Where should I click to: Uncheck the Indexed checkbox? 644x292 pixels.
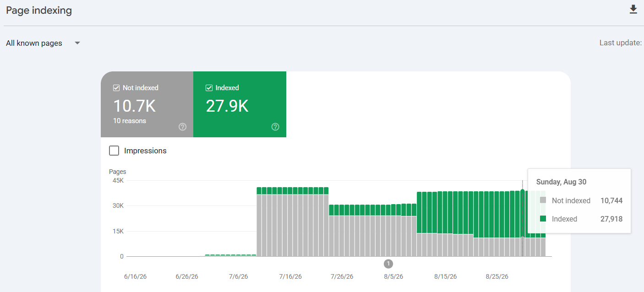pyautogui.click(x=209, y=88)
